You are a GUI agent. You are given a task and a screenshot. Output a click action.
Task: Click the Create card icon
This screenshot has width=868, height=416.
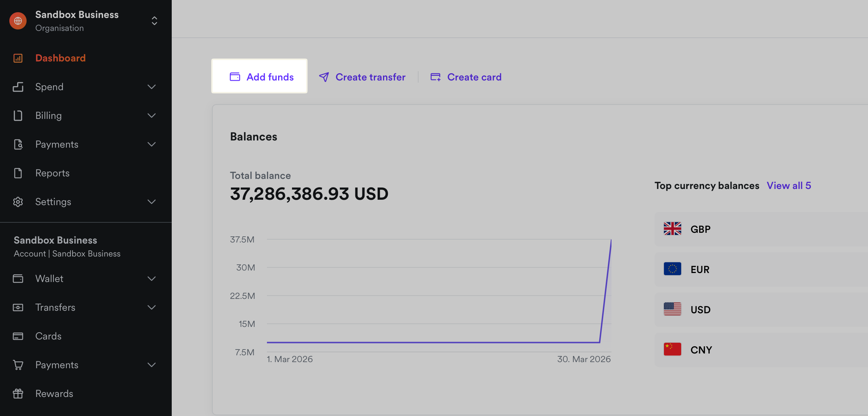pyautogui.click(x=435, y=77)
